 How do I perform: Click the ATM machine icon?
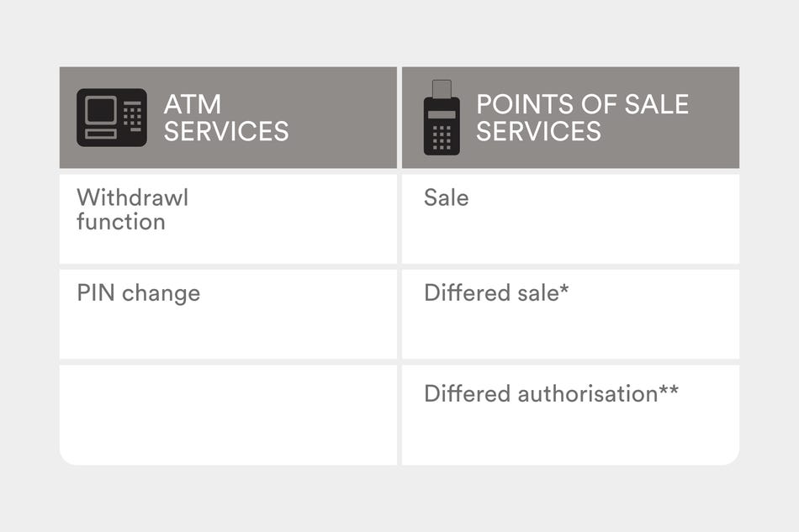[x=112, y=118]
